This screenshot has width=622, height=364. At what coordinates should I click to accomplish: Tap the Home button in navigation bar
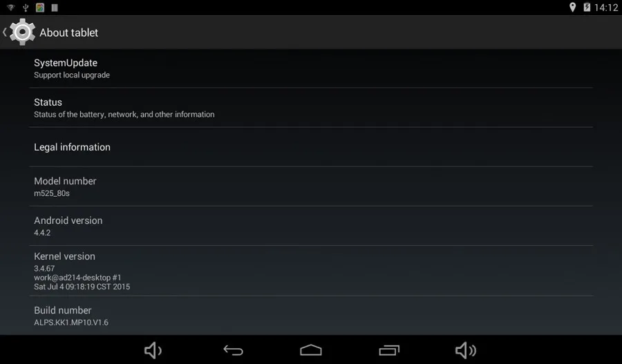click(311, 350)
